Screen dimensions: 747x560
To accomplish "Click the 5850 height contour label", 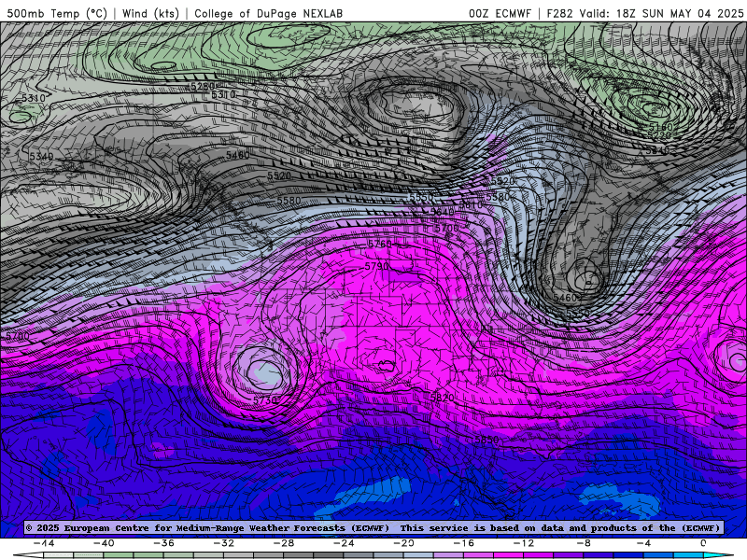I will click(x=486, y=440).
